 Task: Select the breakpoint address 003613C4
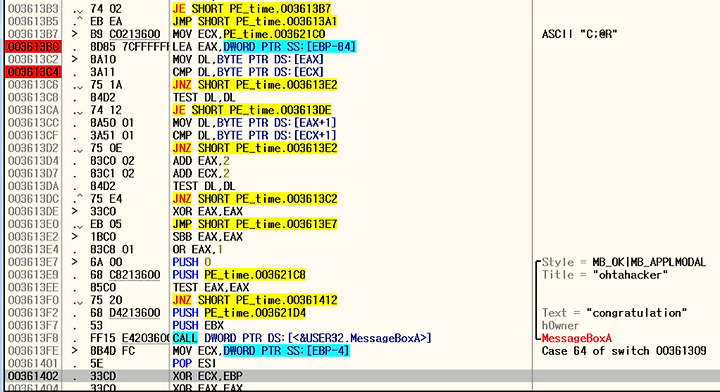pos(33,72)
